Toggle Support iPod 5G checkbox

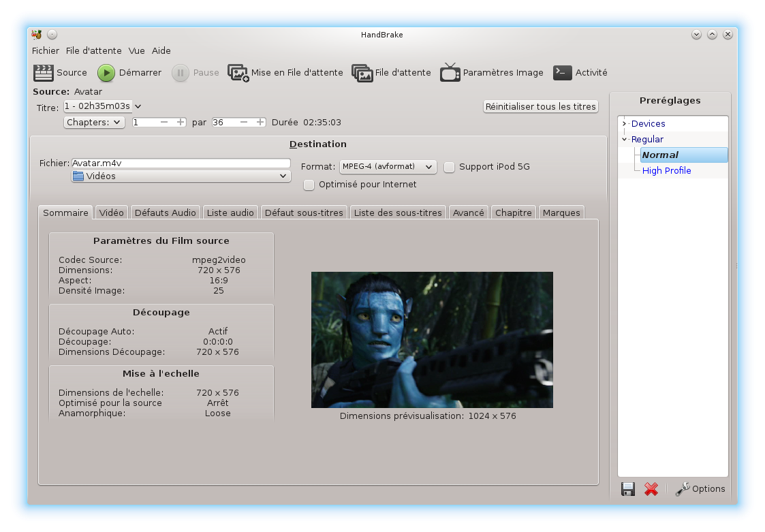click(x=450, y=167)
